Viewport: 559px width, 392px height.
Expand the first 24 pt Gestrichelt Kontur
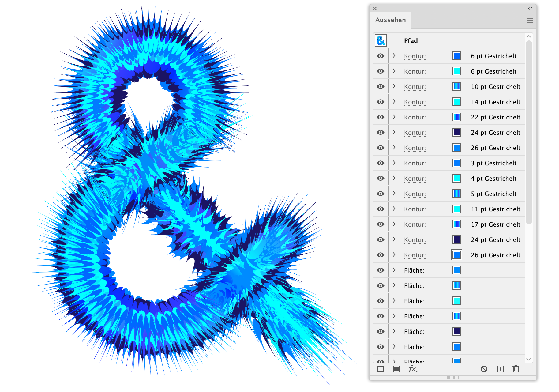point(394,132)
